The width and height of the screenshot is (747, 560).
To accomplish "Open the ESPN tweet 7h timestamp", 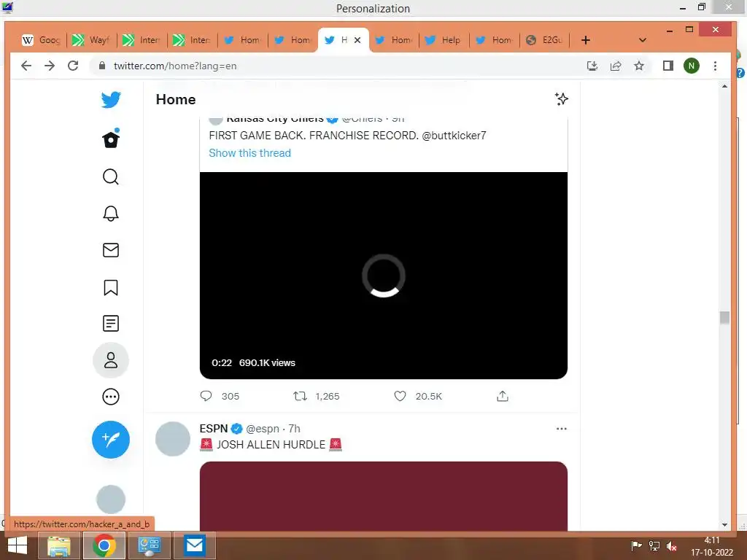I will click(x=295, y=429).
